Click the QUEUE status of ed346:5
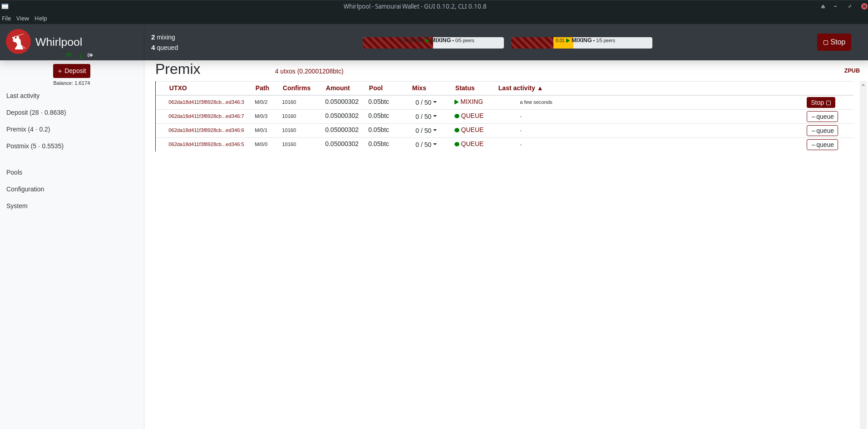 tap(469, 144)
